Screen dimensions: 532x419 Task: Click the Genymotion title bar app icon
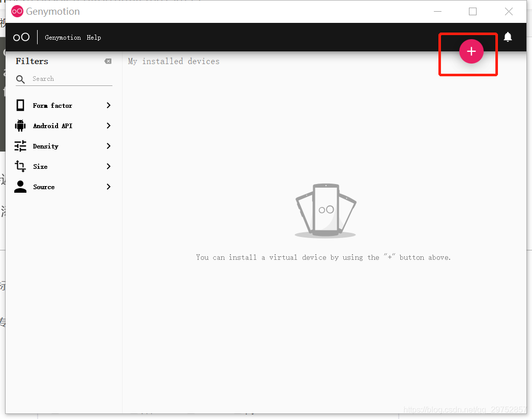pyautogui.click(x=17, y=11)
